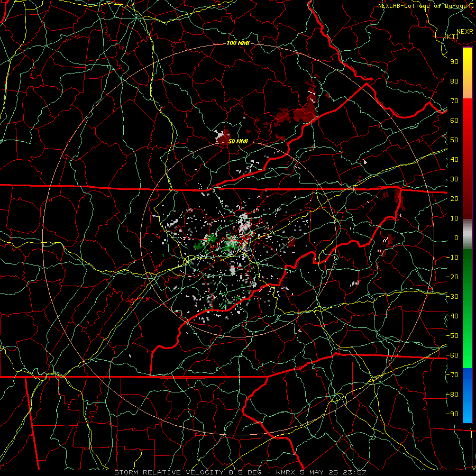
Task: Click the -40 value on velocity scale
Action: 452,316
